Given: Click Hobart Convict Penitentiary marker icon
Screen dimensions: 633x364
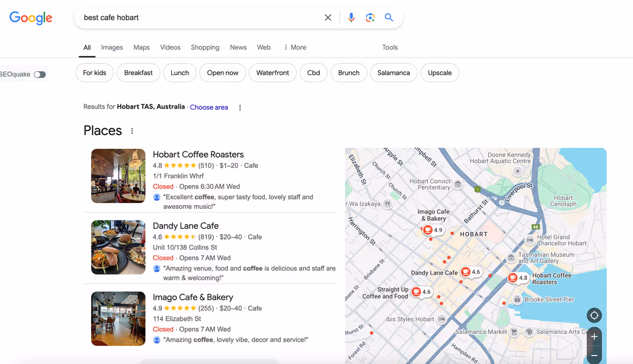Looking at the screenshot, I should [x=458, y=184].
